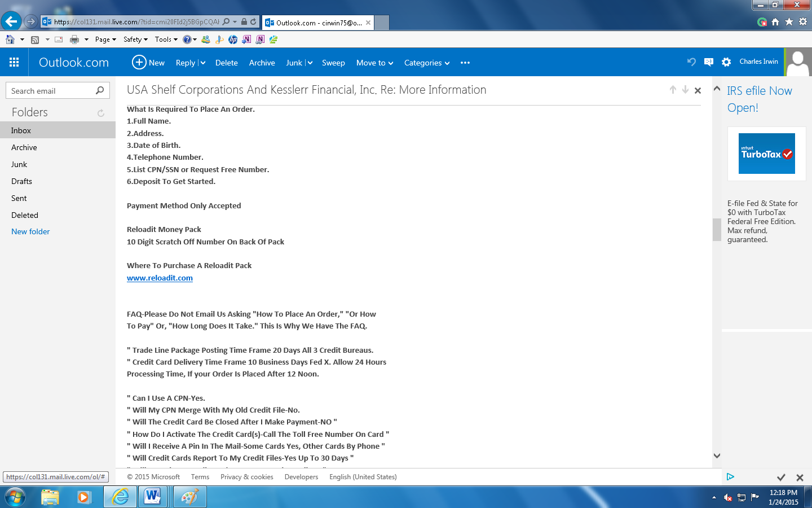Open the Page menu dropdown
Image resolution: width=812 pixels, height=508 pixels.
[x=105, y=40]
